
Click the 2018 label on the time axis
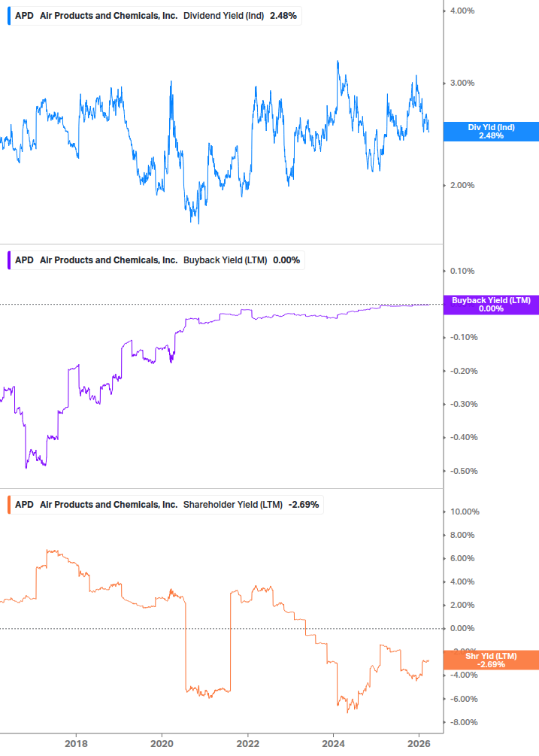coord(76,744)
